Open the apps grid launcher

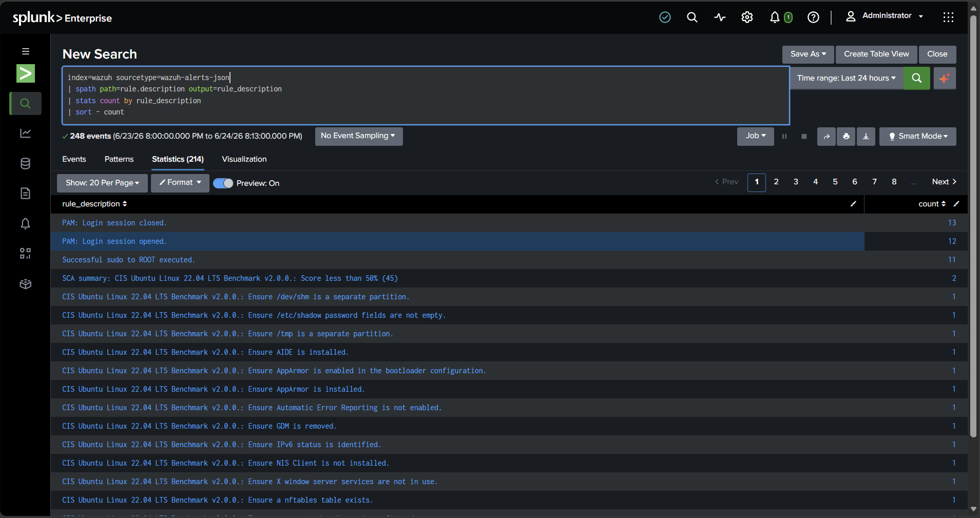948,17
